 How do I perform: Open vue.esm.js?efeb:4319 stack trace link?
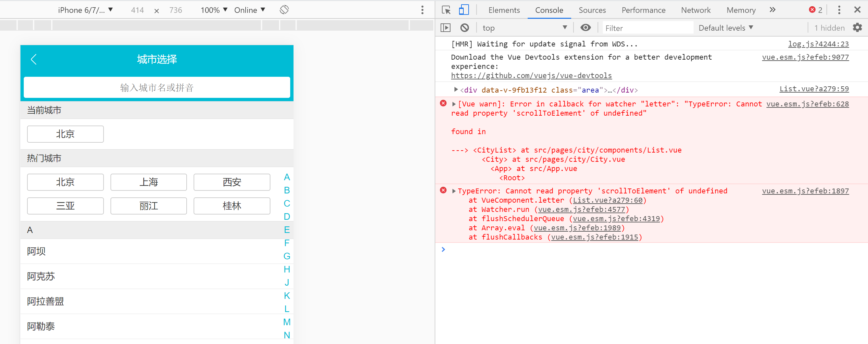(616, 218)
